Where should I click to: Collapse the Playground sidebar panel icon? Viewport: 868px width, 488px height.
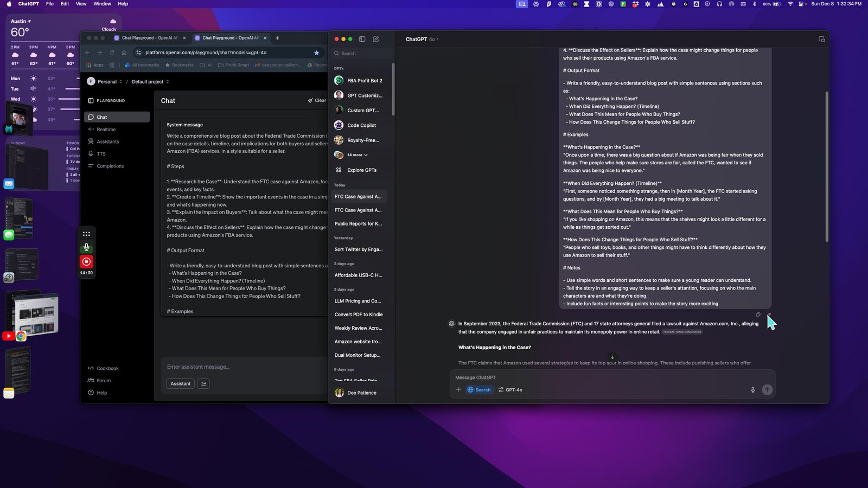pos(91,101)
